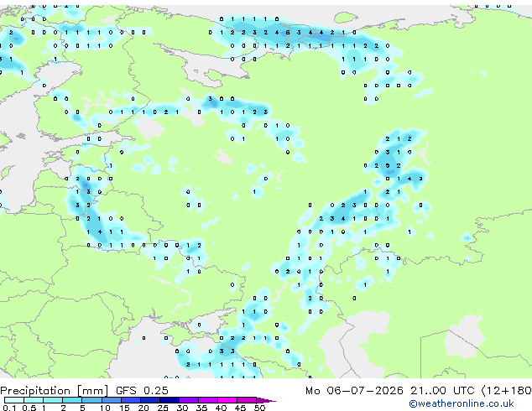The width and height of the screenshot is (532, 411).
Task: Click the '40' legend scale label
Action: [221, 408]
